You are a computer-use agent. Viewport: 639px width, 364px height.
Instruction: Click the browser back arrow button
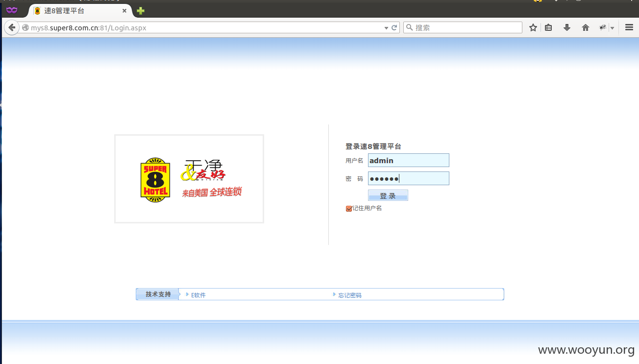click(x=12, y=28)
